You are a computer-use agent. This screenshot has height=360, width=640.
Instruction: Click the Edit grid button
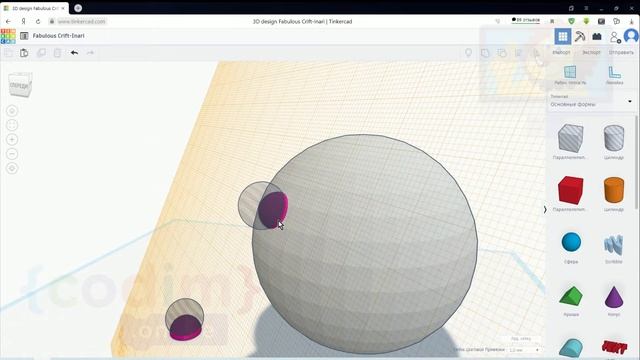pyautogui.click(x=521, y=339)
